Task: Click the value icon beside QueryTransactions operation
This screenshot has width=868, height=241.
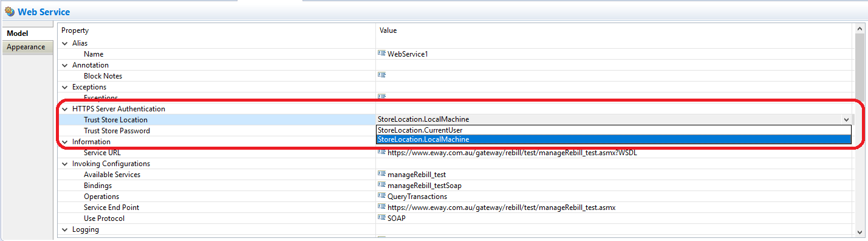Action: click(381, 196)
